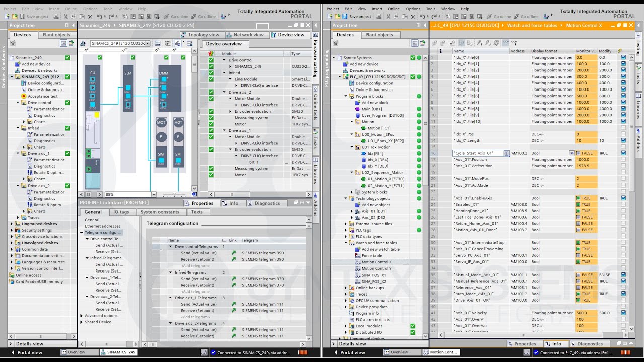Image resolution: width=644 pixels, height=362 pixels.
Task: Click the Monitor all glasses icon in watch table
Action: (x=506, y=43)
